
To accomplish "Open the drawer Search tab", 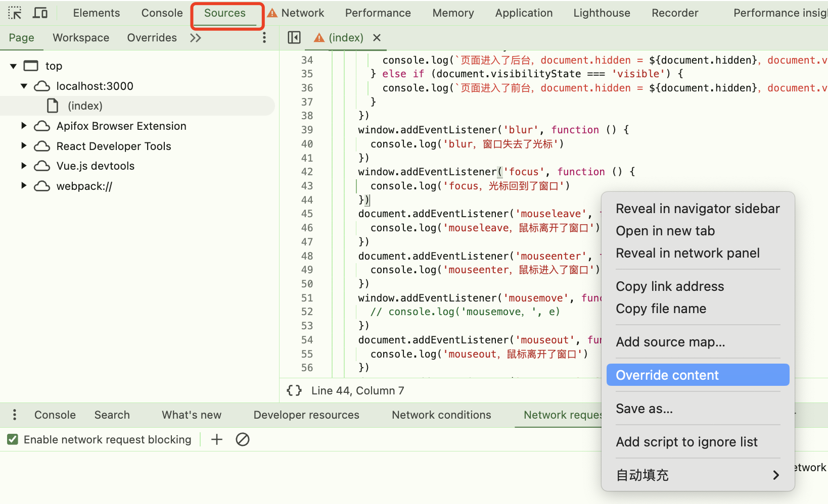I will (112, 415).
